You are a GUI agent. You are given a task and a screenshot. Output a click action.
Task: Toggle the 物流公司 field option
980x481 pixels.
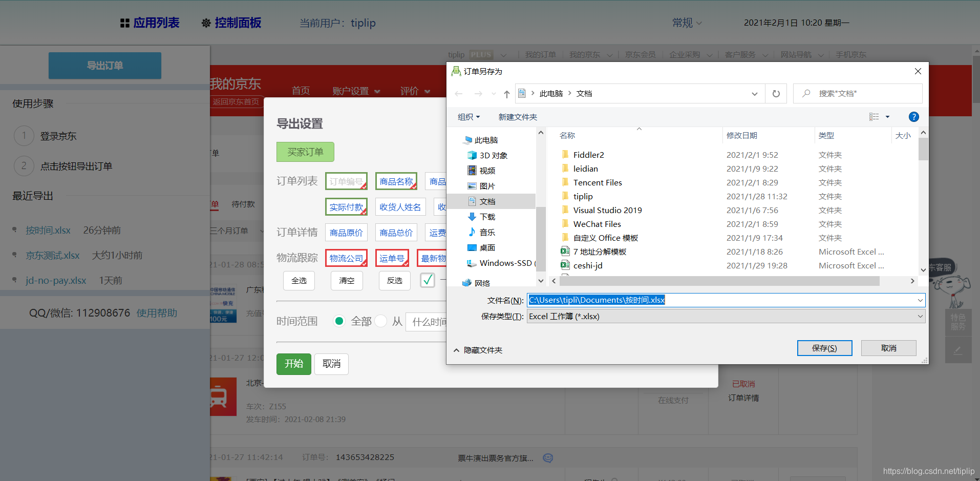[346, 258]
